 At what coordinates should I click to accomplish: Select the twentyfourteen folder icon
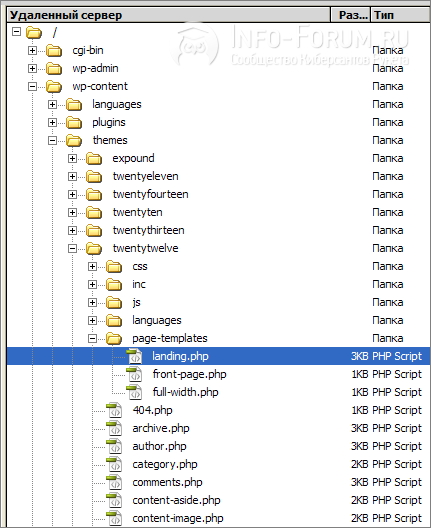[x=94, y=194]
